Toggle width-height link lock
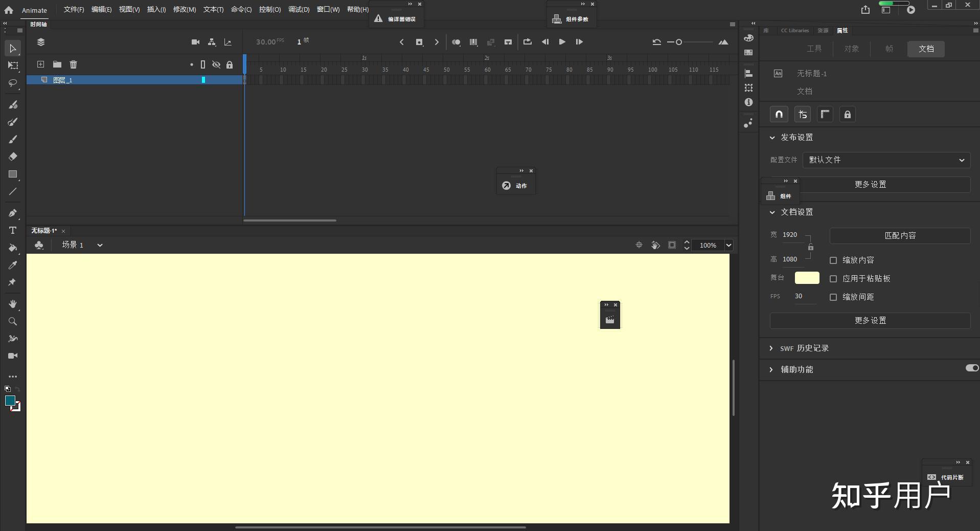Viewport: 980px width, 531px height. pos(810,248)
